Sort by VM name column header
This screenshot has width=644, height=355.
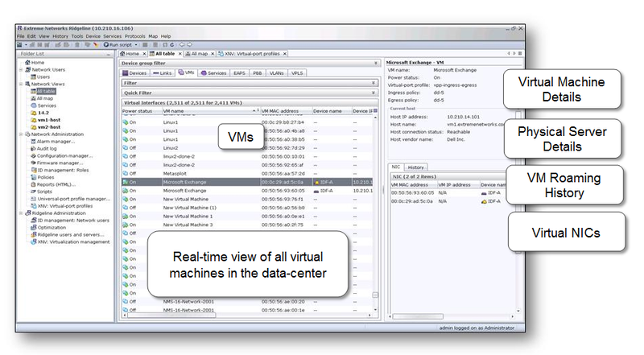pos(211,111)
